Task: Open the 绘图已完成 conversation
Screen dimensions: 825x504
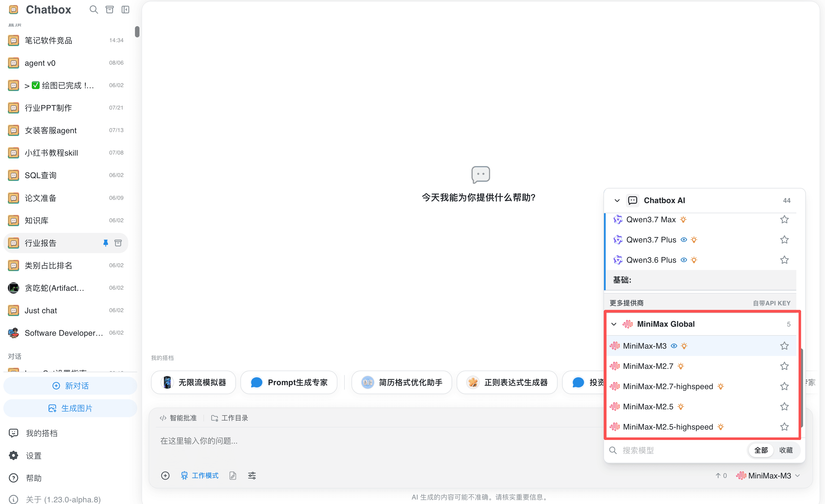Action: (x=66, y=85)
